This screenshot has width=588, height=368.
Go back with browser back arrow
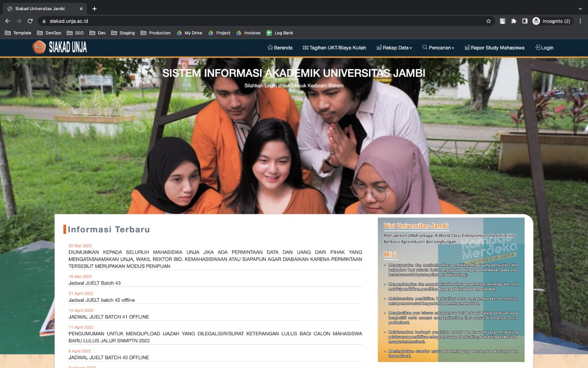(x=7, y=21)
